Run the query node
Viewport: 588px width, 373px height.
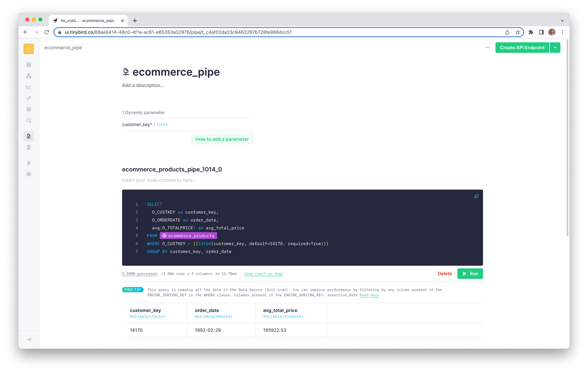tap(470, 274)
